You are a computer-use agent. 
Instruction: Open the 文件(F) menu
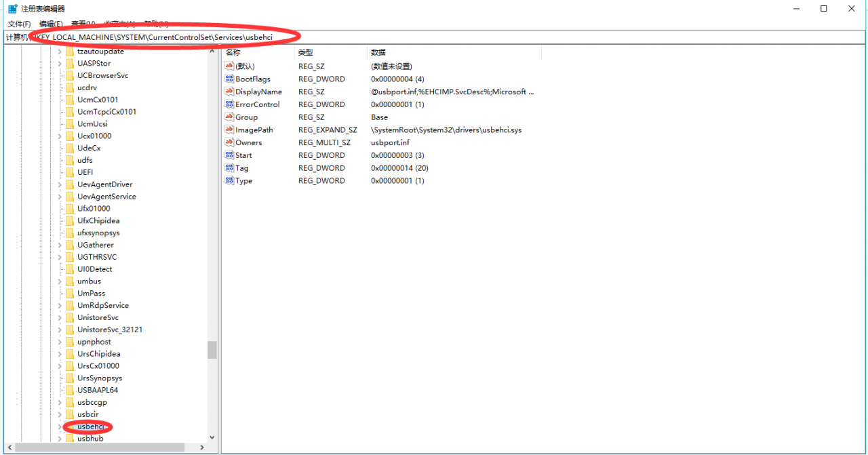click(x=19, y=24)
